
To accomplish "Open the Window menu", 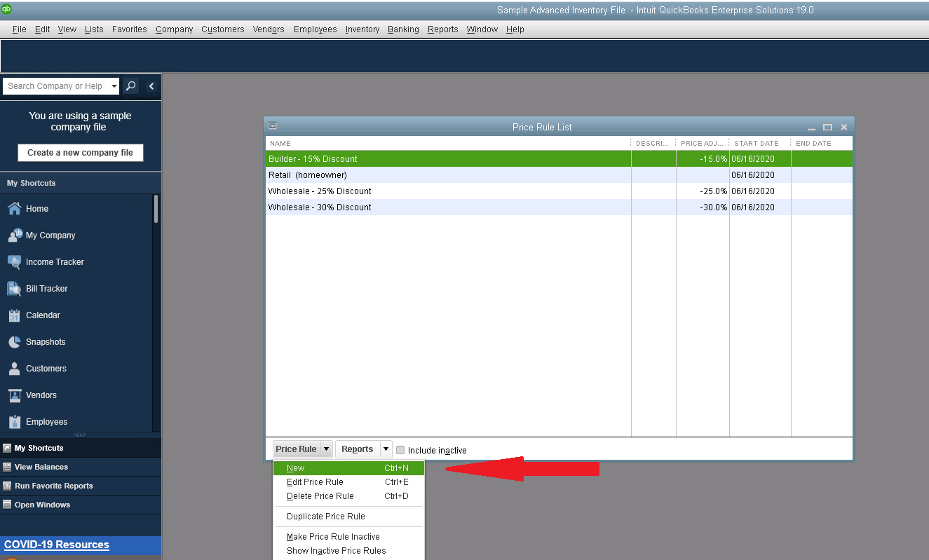I will (x=482, y=29).
